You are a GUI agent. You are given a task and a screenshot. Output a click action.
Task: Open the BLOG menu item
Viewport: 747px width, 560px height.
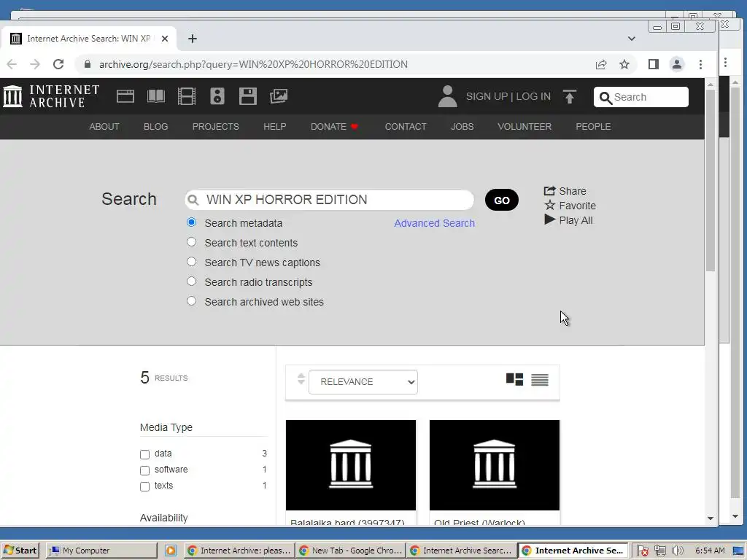[x=156, y=127]
